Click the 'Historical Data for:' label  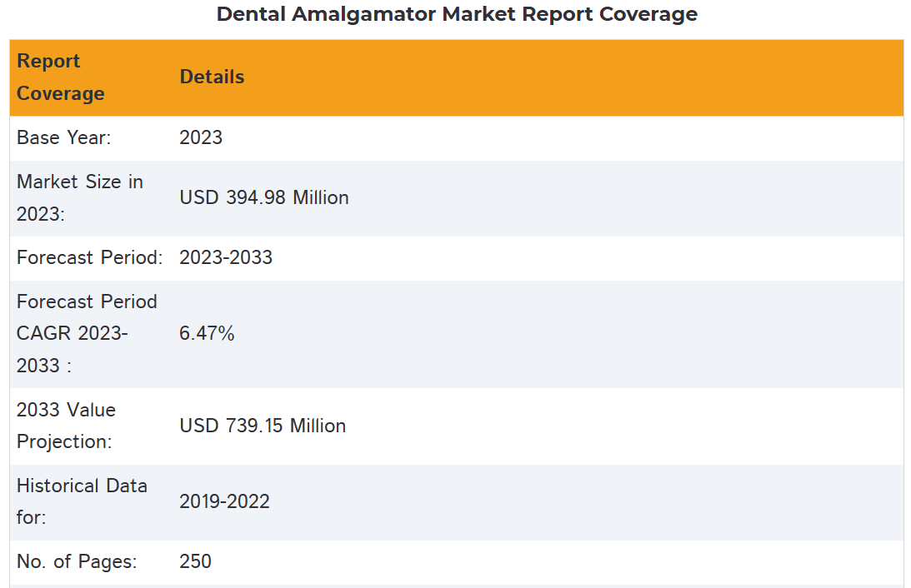(x=82, y=501)
